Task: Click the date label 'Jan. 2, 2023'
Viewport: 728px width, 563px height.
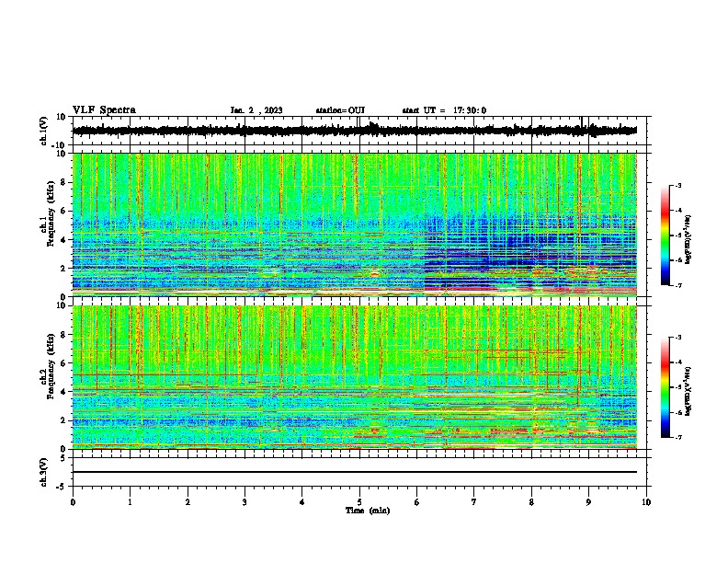Action: pos(256,110)
